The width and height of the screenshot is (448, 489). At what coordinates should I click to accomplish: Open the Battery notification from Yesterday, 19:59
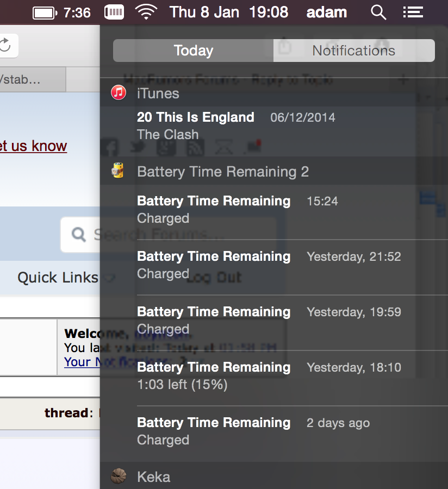pyautogui.click(x=274, y=323)
